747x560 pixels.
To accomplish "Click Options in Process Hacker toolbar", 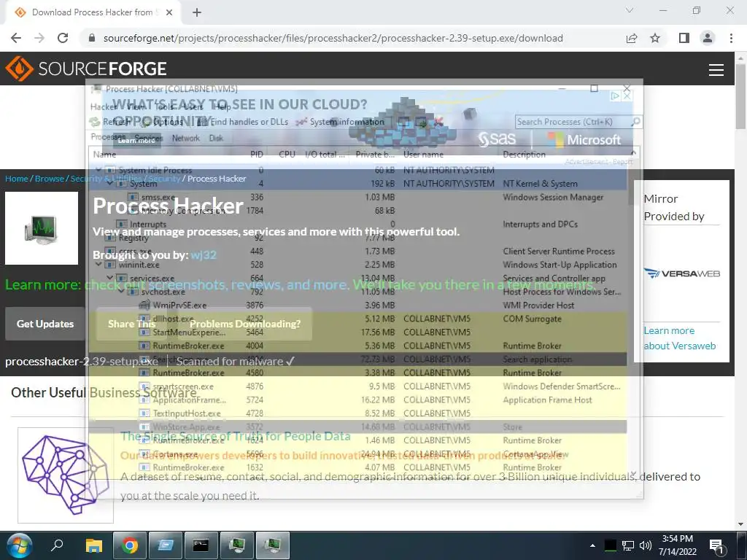I will click(x=163, y=122).
